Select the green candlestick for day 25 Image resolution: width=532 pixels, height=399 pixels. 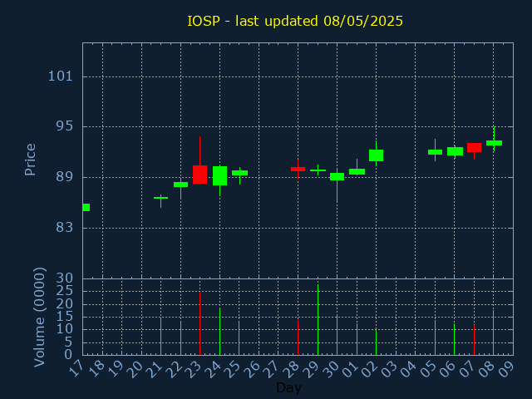click(240, 173)
